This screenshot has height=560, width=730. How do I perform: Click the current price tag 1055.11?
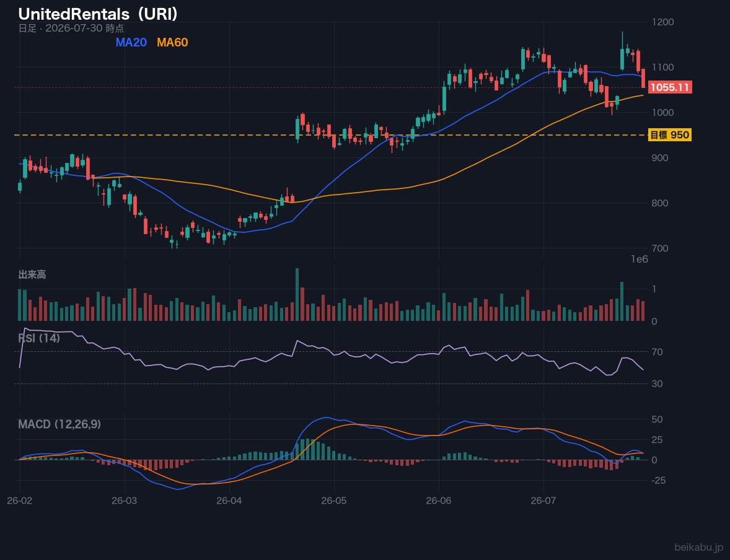pos(669,87)
